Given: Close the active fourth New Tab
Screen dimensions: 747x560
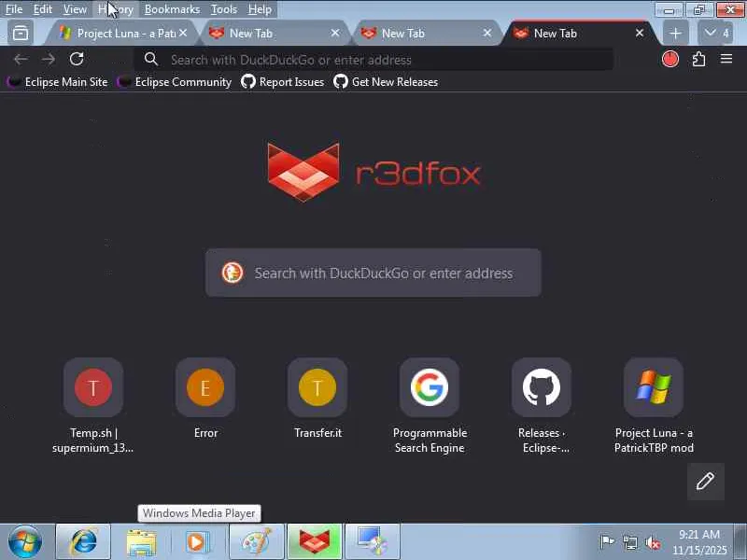Looking at the screenshot, I should pyautogui.click(x=640, y=33).
